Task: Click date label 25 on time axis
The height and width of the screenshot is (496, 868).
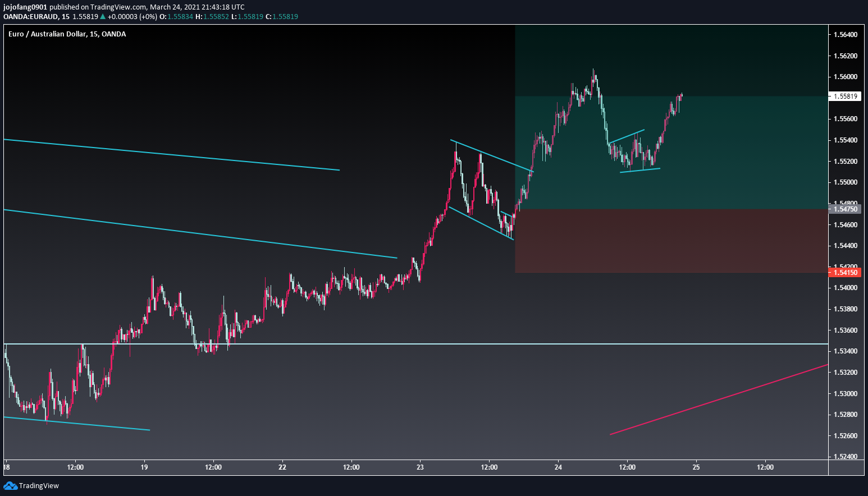Action: point(696,467)
